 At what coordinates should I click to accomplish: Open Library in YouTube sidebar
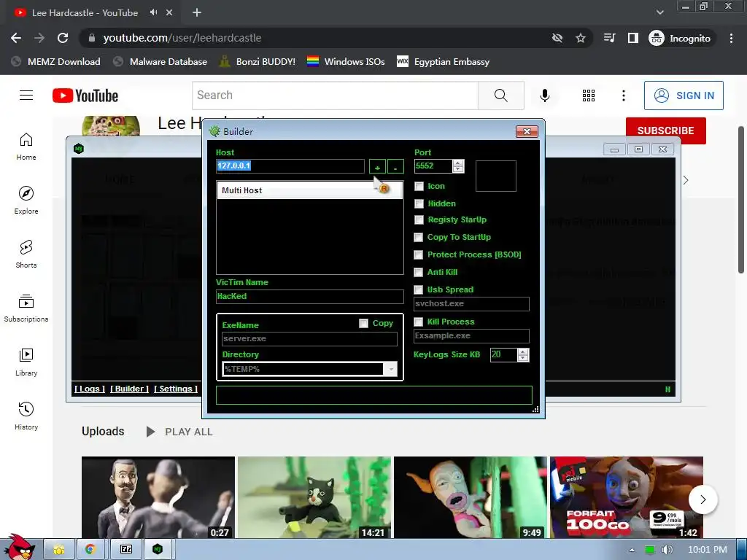26,362
